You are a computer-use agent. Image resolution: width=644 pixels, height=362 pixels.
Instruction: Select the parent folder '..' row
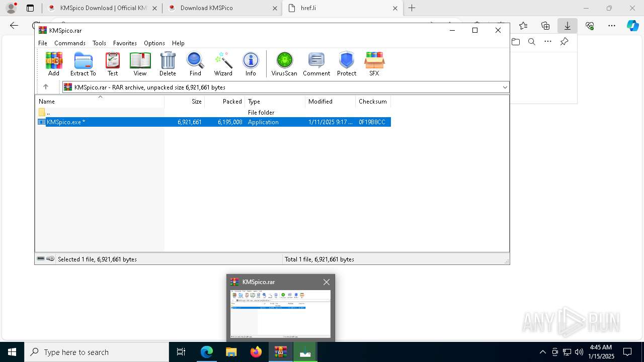(213, 113)
